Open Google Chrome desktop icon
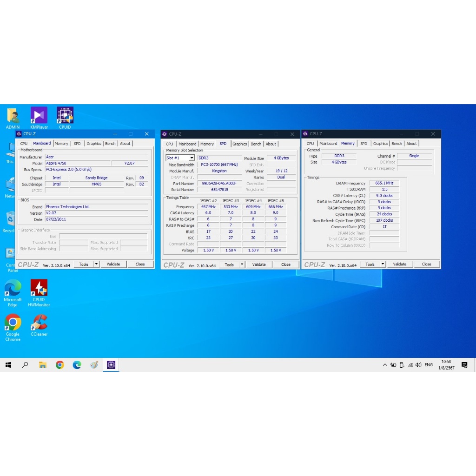 [x=13, y=322]
